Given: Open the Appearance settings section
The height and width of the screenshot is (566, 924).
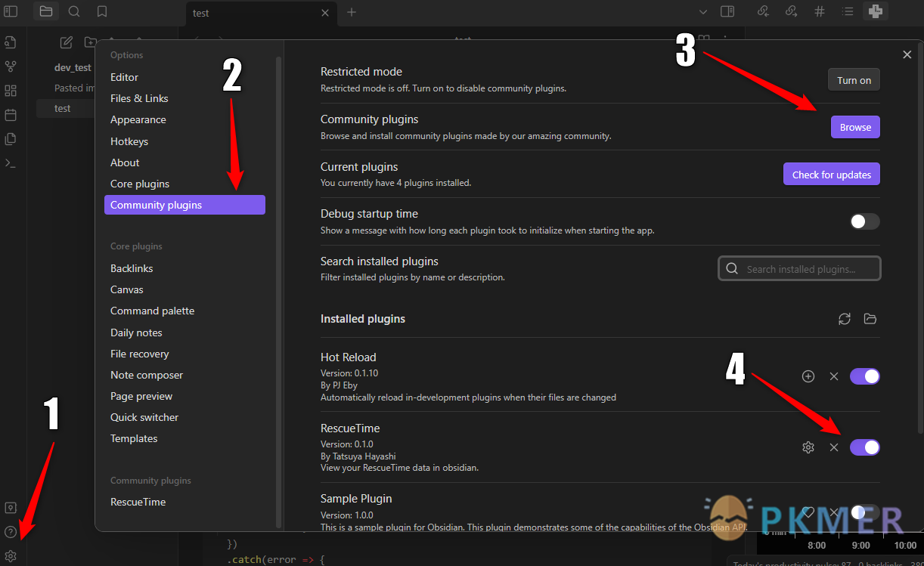Looking at the screenshot, I should point(138,119).
